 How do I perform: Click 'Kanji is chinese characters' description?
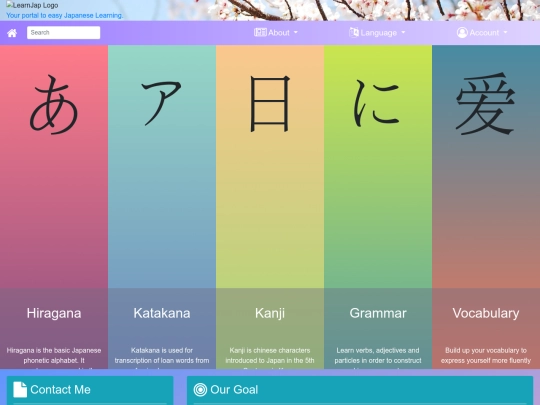(270, 350)
